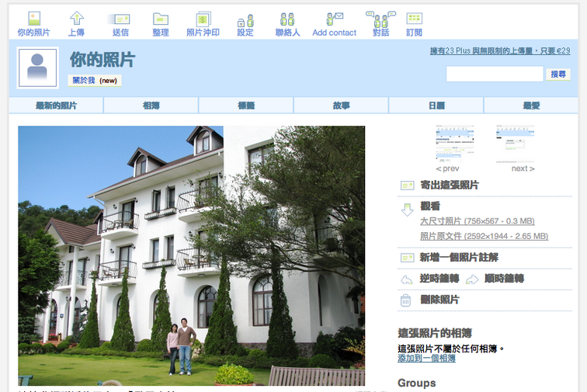This screenshot has height=392, width=587.
Task: Open the 送信 send mail icon
Action: tap(119, 19)
